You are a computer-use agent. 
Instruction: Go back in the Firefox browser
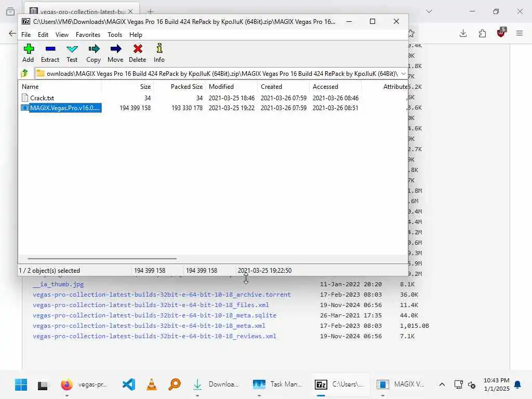[x=12, y=33]
